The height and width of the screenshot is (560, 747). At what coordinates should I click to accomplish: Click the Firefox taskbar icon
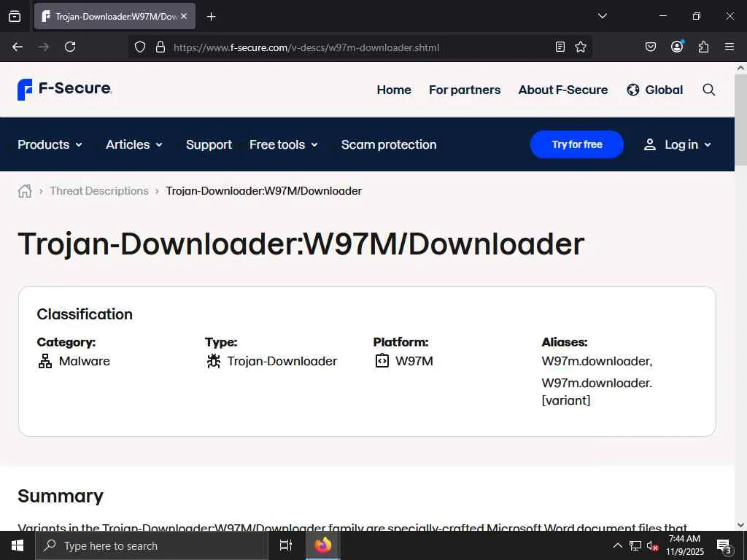[322, 545]
